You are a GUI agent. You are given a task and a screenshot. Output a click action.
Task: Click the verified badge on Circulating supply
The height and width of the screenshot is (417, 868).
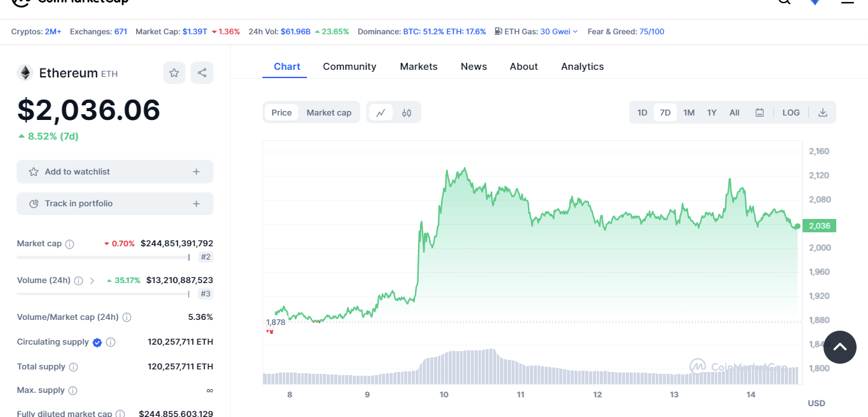tap(97, 342)
